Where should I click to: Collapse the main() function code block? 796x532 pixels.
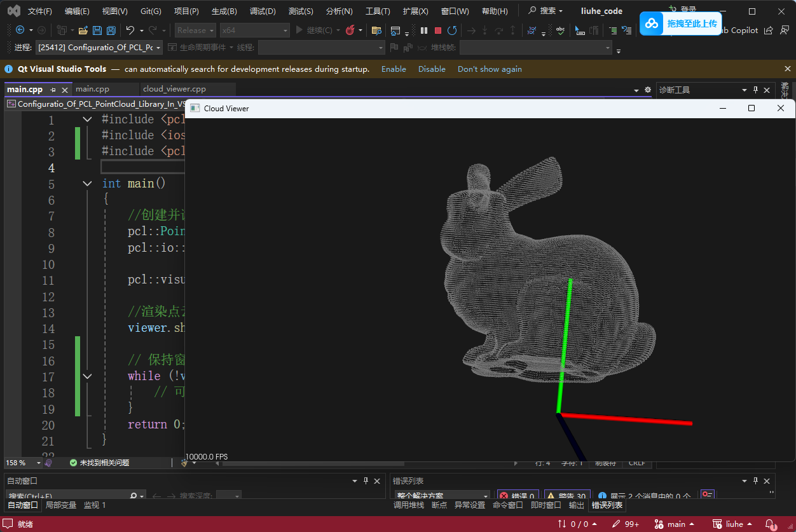click(x=87, y=184)
